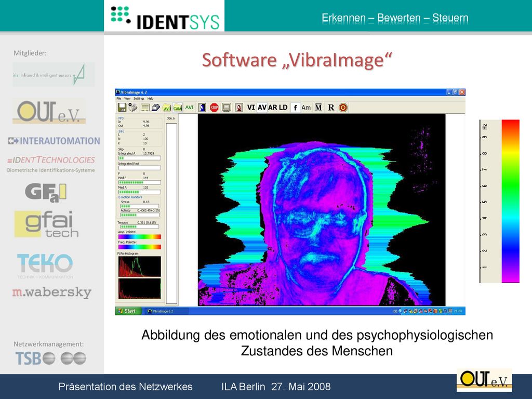Click the Med F value 144
The height and width of the screenshot is (399, 532).
[145, 178]
